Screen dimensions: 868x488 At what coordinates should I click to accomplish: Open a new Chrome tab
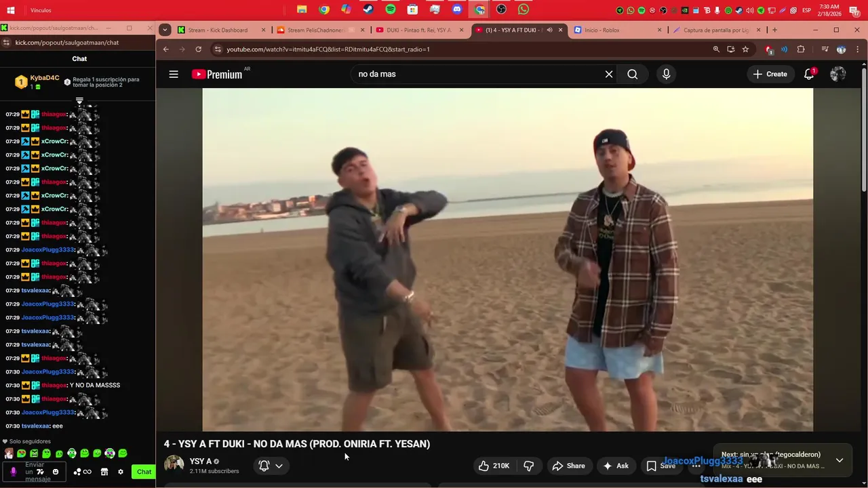coord(774,30)
